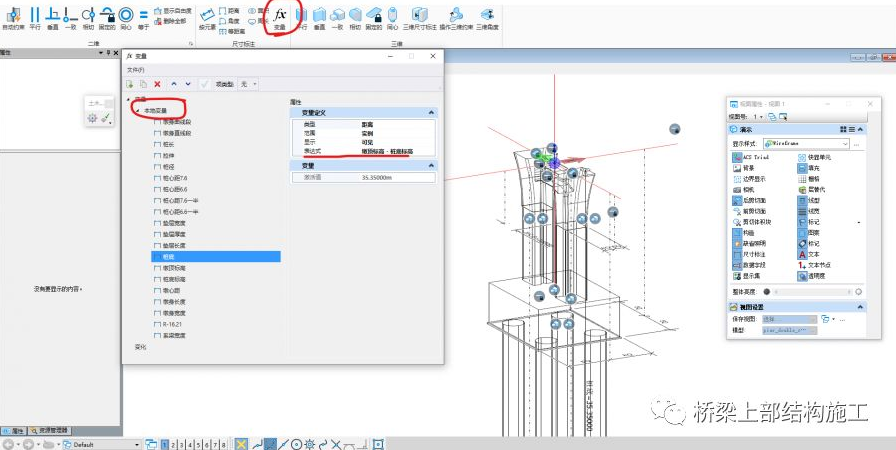Image resolution: width=896 pixels, height=450 pixels.
Task: Open the 文件(F) menu in 变量 dialog
Action: [135, 70]
